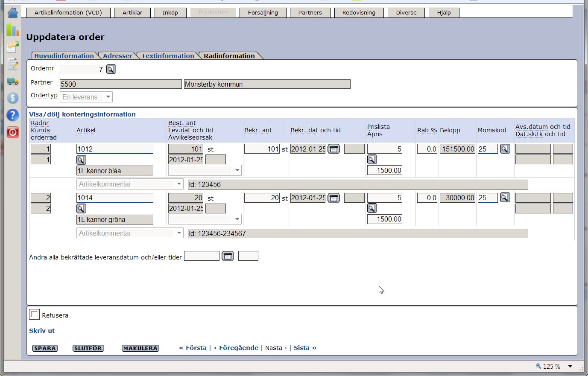
Task: Open the Redovisning menu
Action: [359, 12]
